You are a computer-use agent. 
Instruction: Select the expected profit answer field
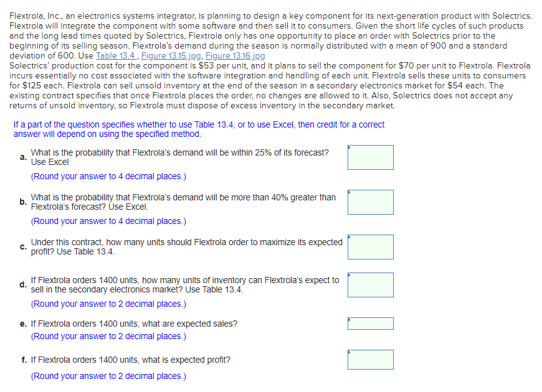pyautogui.click(x=371, y=360)
